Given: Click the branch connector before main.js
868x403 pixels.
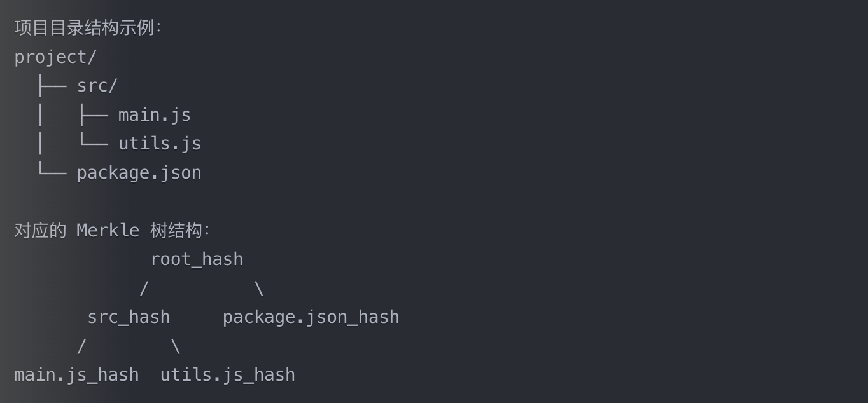Looking at the screenshot, I should tap(93, 115).
